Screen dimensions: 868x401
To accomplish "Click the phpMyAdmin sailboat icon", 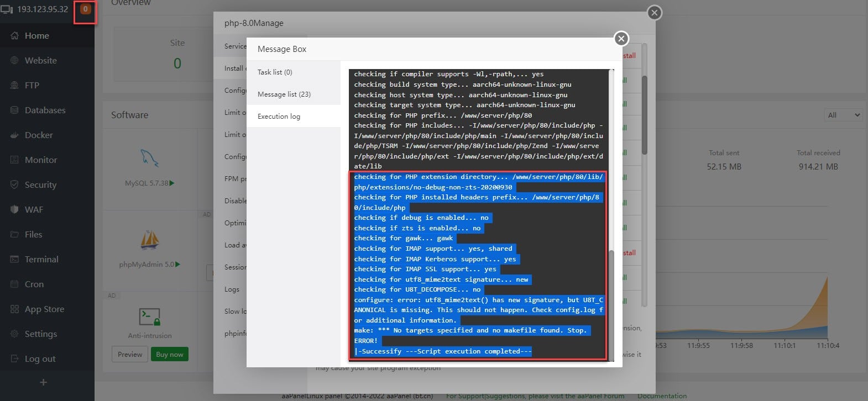I will point(150,240).
